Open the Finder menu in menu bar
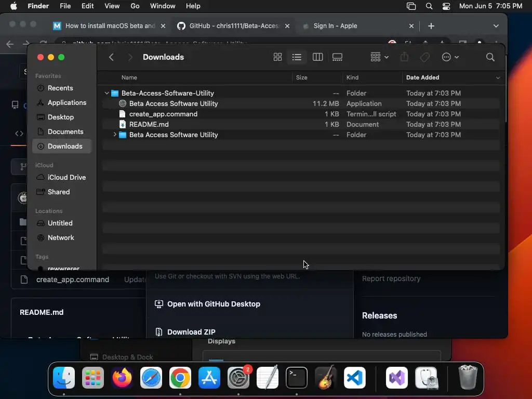The width and height of the screenshot is (532, 399). 38,6
